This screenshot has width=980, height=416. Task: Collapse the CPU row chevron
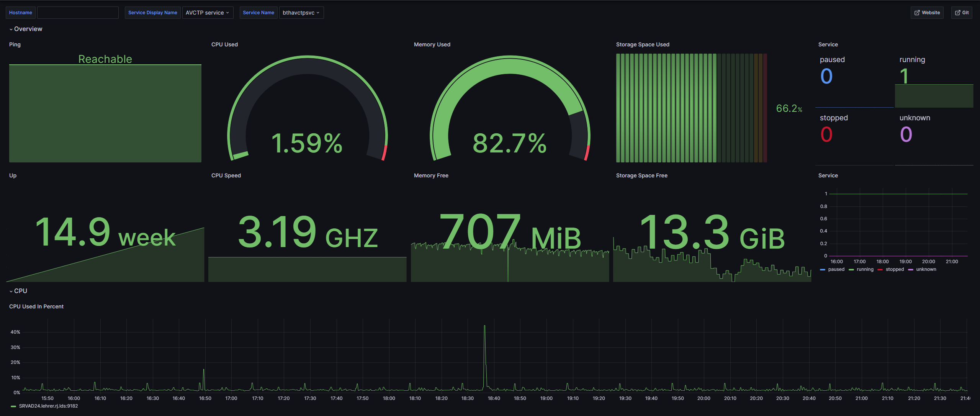pyautogui.click(x=11, y=291)
